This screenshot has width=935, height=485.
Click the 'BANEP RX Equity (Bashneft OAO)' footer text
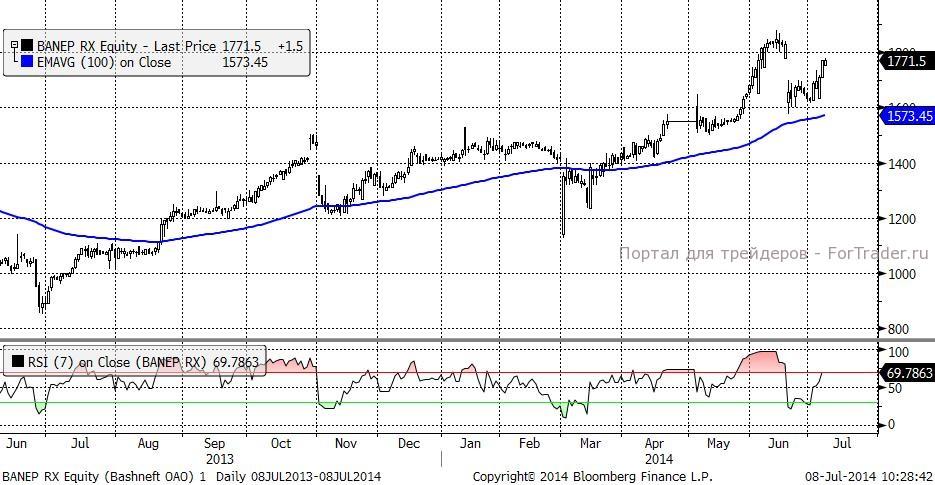pyautogui.click(x=98, y=477)
